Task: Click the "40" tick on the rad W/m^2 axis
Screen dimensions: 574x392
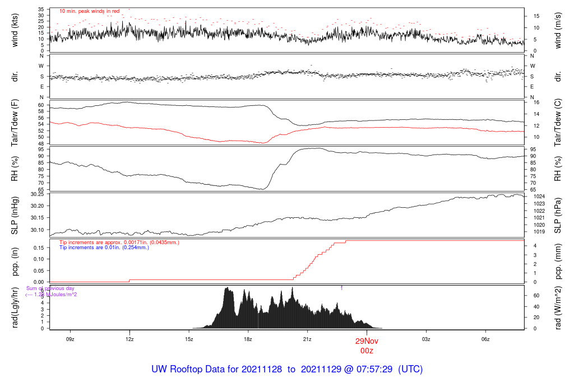Action: tap(536, 307)
